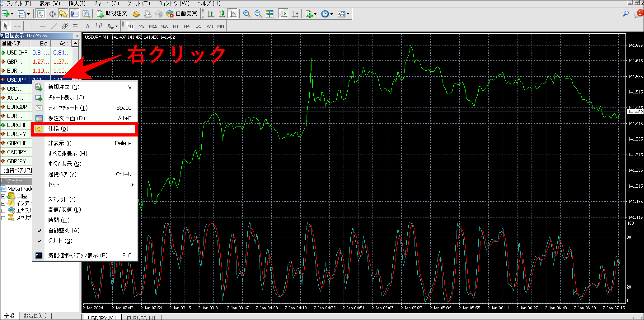Viewport: 644px width, 320px height.
Task: Switch to the EURUSD,H1 chart tab
Action: 141,318
